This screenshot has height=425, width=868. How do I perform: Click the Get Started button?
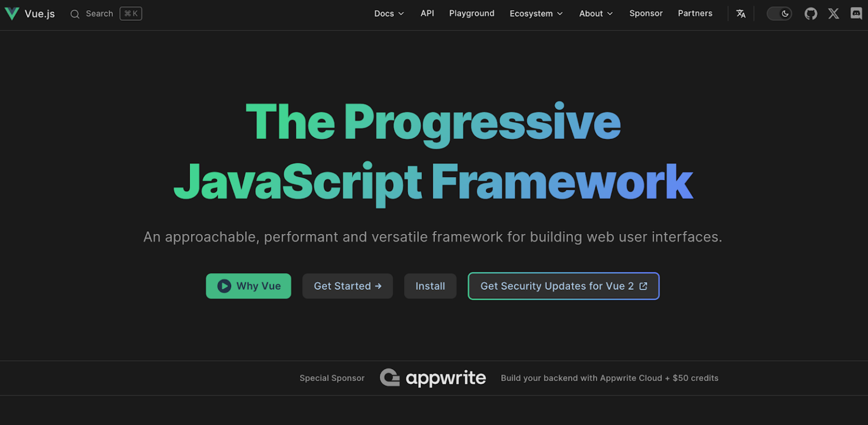pos(347,286)
